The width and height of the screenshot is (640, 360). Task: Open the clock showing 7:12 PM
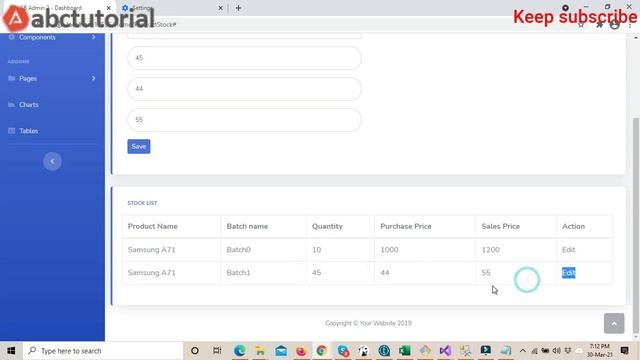pos(600,351)
